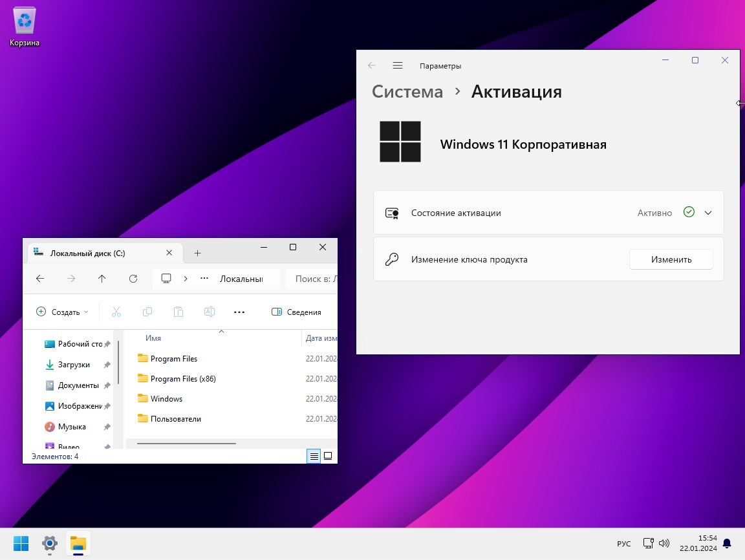The width and height of the screenshot is (745, 560).
Task: Click the Изменить product key button
Action: 671,259
